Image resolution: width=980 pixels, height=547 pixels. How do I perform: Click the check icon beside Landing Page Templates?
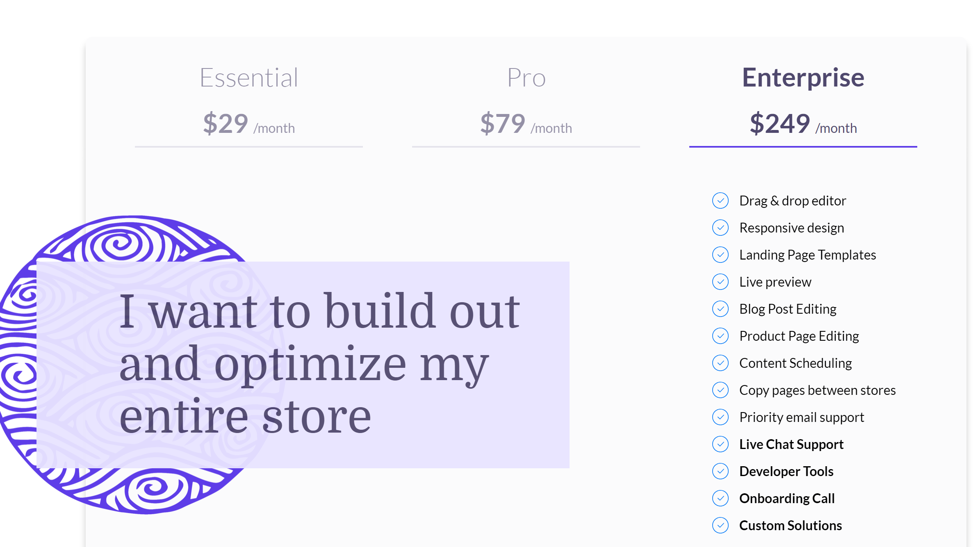720,255
